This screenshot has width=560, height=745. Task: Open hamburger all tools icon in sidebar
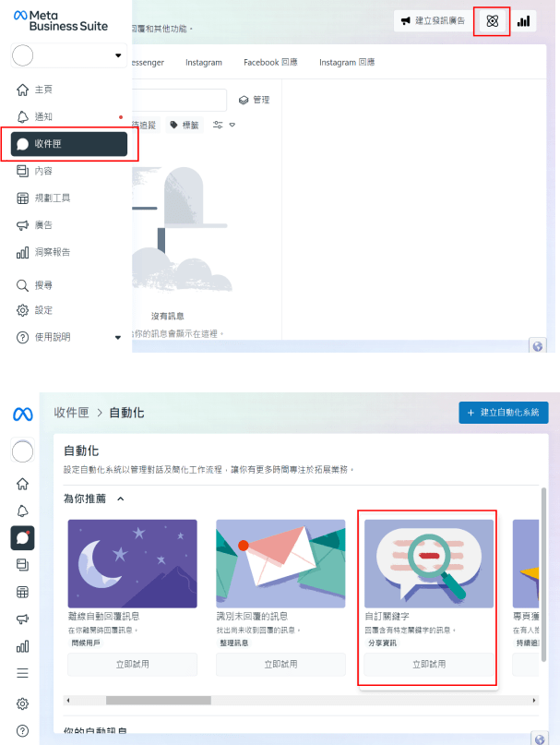22,673
